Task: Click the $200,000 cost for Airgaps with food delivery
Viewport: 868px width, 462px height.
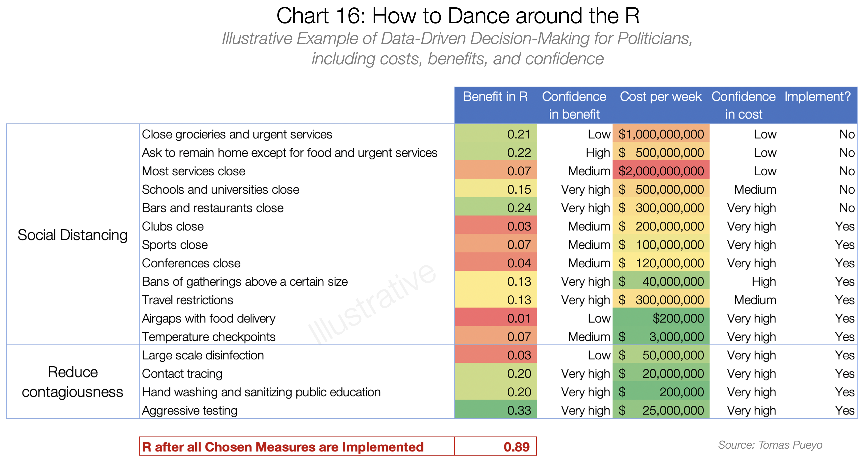Action: click(678, 319)
